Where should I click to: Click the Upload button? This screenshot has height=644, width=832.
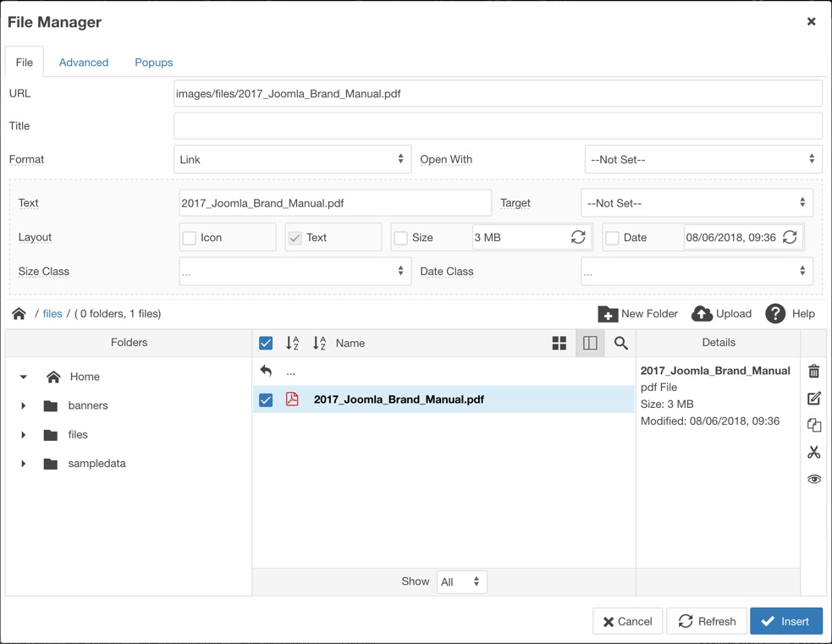coord(721,314)
